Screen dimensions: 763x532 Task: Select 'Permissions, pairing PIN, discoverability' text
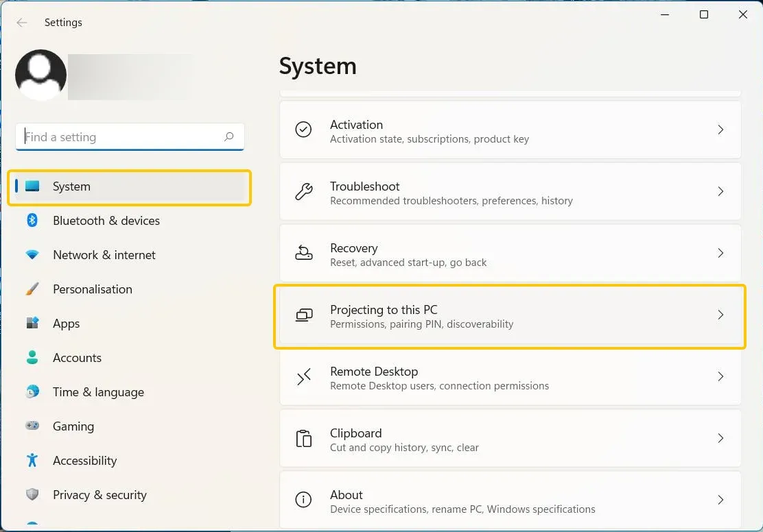tap(421, 324)
